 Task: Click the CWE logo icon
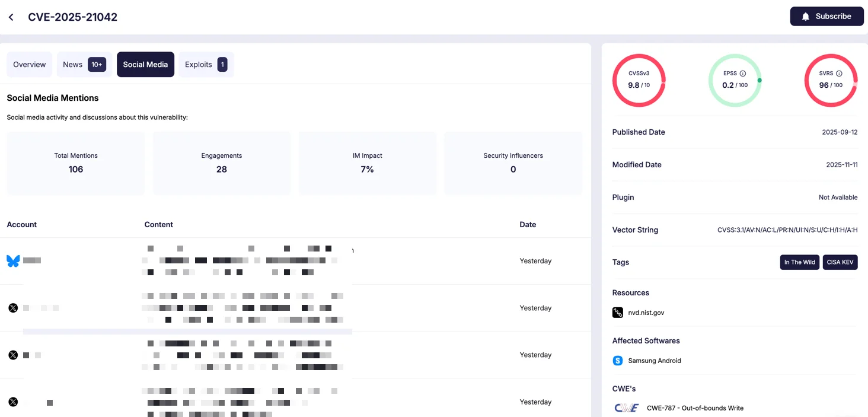pos(626,408)
